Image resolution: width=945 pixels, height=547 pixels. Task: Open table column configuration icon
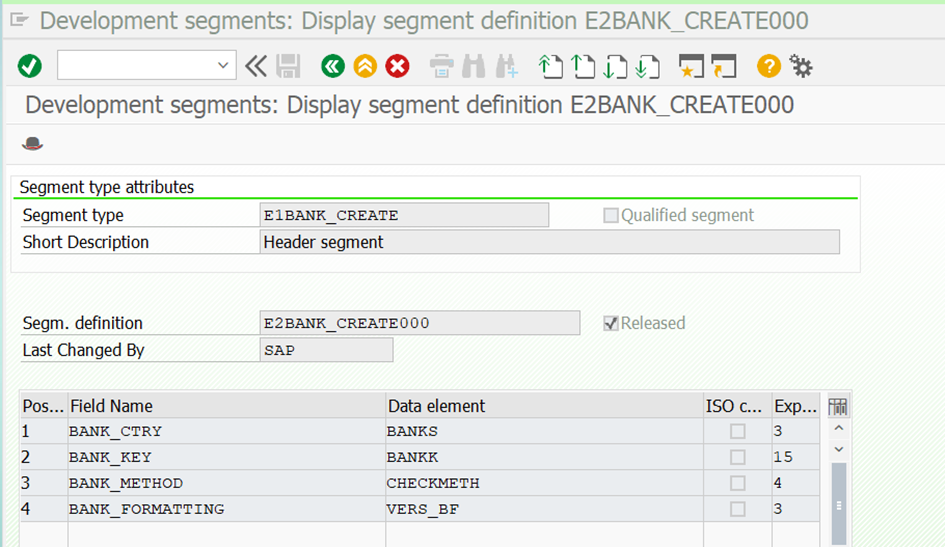tap(838, 406)
